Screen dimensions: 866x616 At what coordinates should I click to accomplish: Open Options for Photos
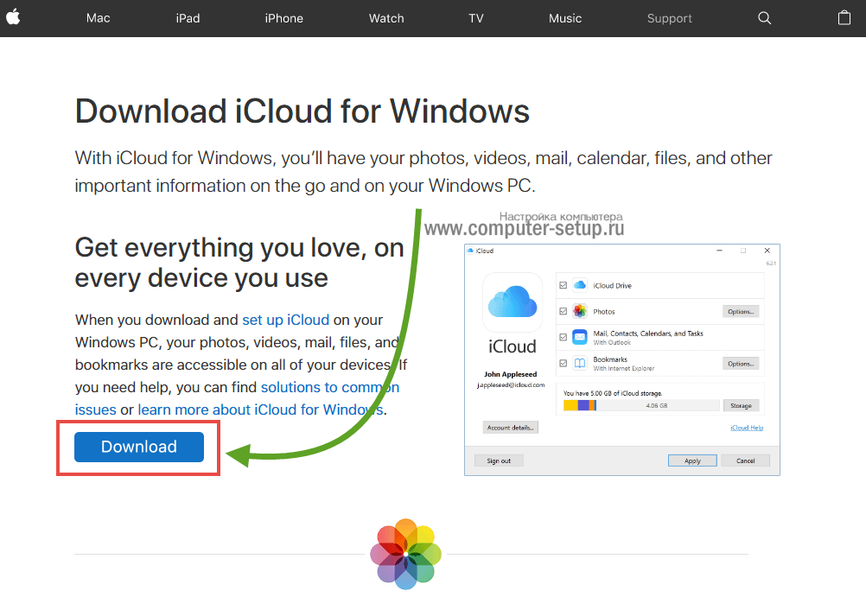[741, 311]
